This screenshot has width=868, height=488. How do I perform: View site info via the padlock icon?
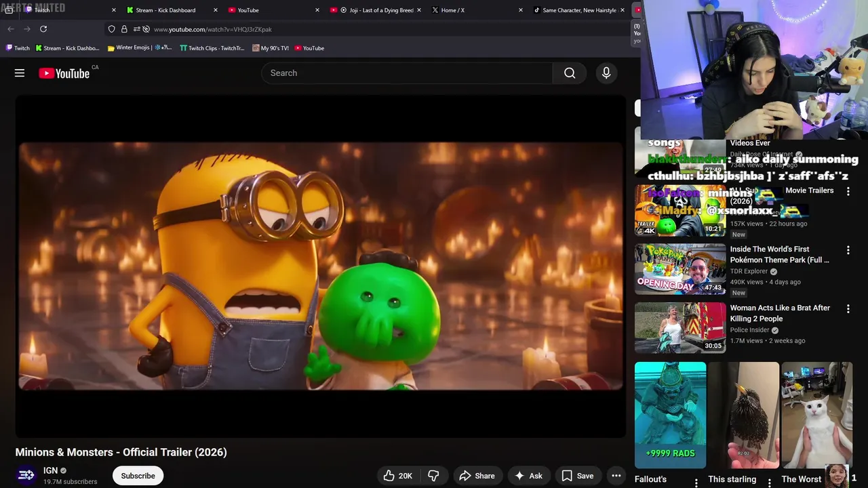click(x=124, y=29)
